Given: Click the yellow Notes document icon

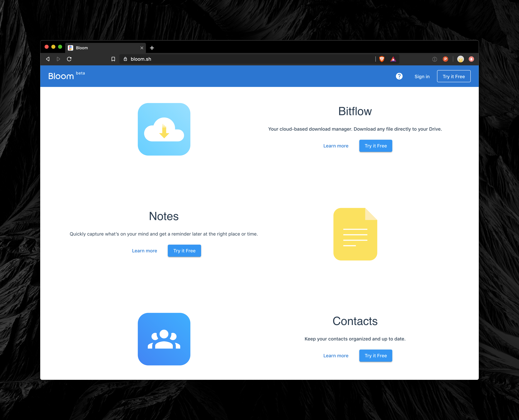Looking at the screenshot, I should click(355, 234).
